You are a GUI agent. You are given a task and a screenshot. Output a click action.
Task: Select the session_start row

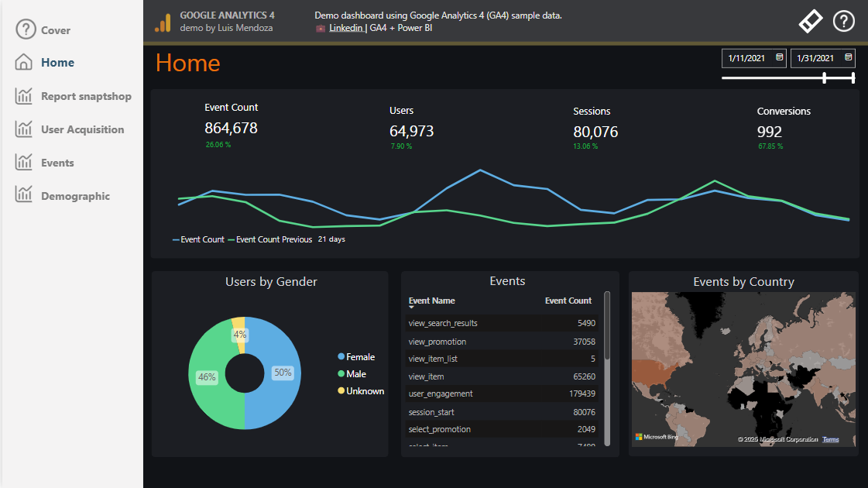pyautogui.click(x=502, y=412)
